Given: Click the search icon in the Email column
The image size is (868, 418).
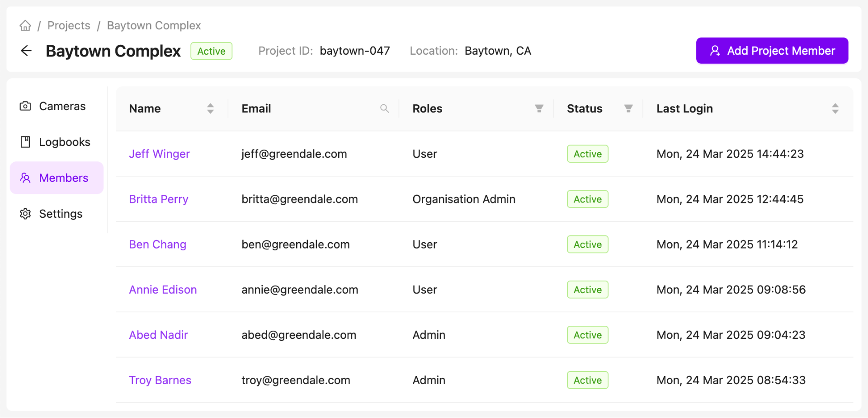Looking at the screenshot, I should pyautogui.click(x=384, y=108).
